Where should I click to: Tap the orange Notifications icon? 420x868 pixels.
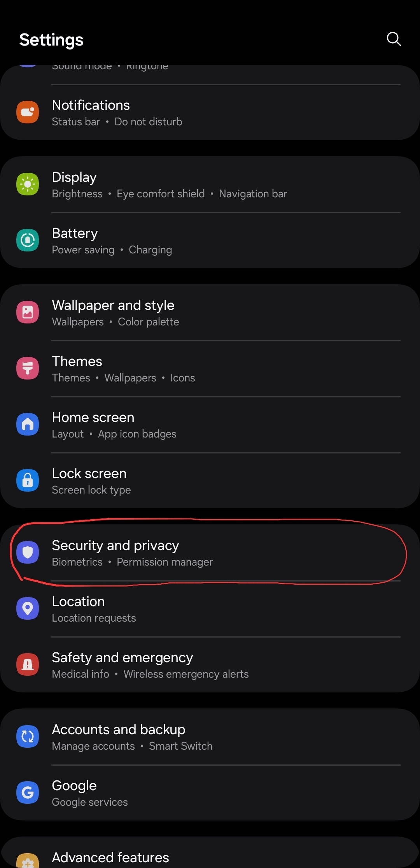point(28,112)
